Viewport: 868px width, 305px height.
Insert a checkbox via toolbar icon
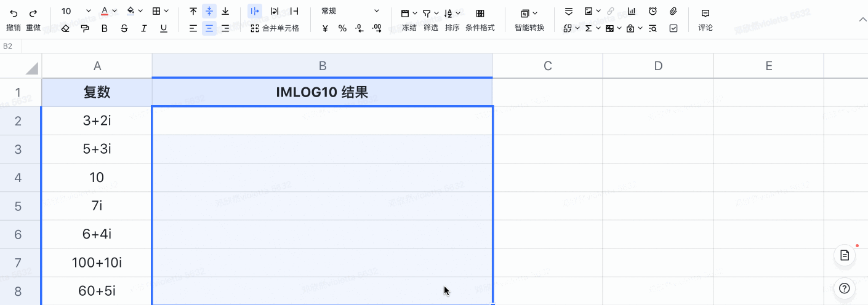pyautogui.click(x=673, y=28)
